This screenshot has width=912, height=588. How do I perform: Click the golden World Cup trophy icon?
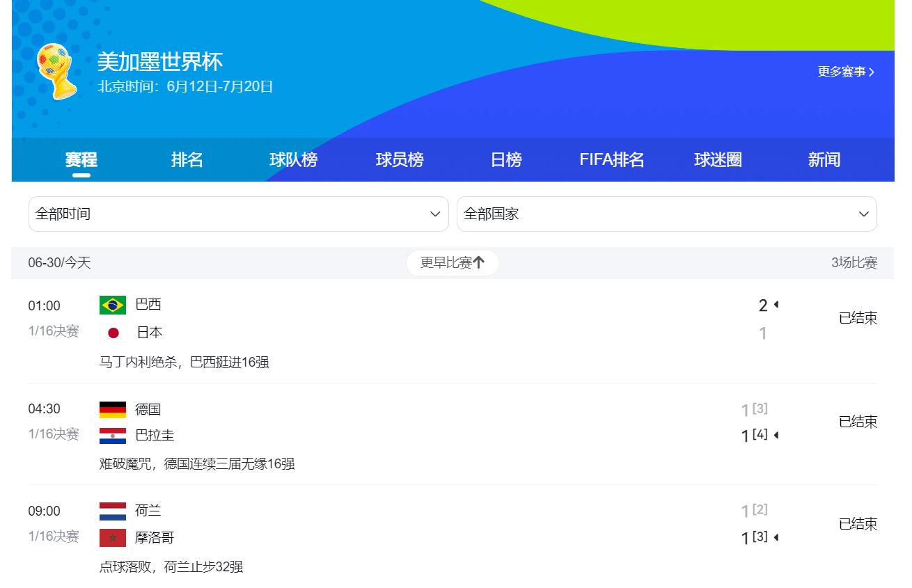click(x=56, y=72)
